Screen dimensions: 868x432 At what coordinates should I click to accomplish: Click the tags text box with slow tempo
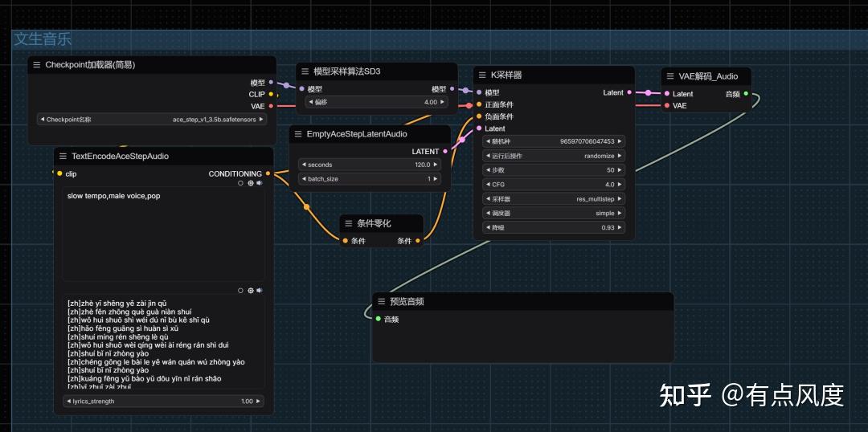[x=163, y=233]
